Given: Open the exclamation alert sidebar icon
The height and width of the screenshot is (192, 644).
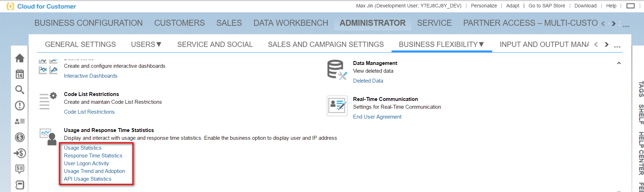Looking at the screenshot, I should (x=20, y=106).
